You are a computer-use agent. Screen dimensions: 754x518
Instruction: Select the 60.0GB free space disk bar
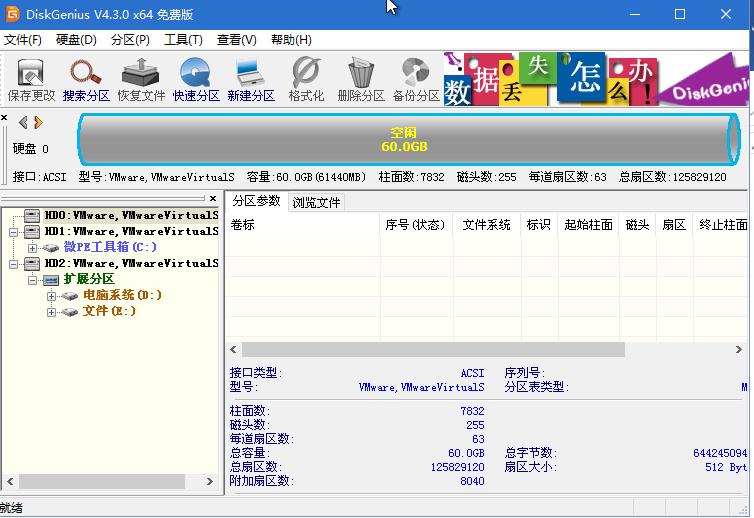pyautogui.click(x=408, y=139)
